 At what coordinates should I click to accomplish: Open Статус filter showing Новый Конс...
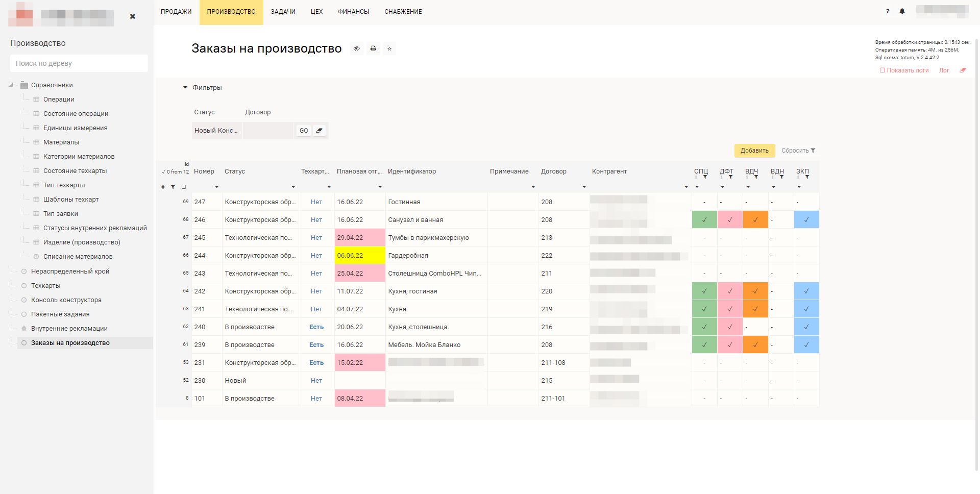click(217, 131)
